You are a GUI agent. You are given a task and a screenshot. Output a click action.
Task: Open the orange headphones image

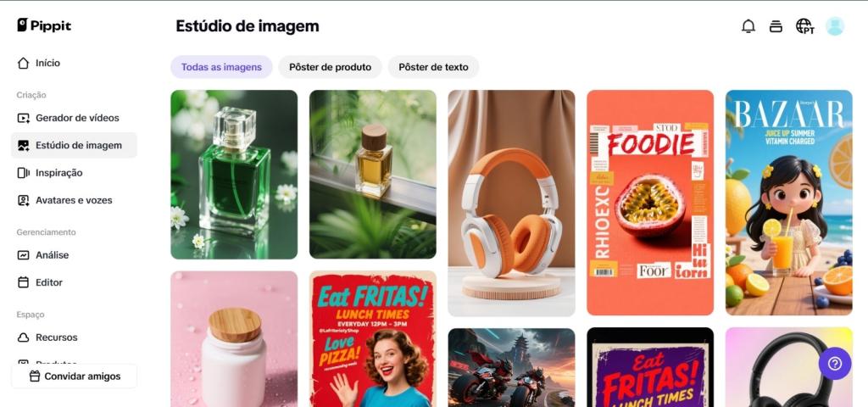(x=511, y=203)
